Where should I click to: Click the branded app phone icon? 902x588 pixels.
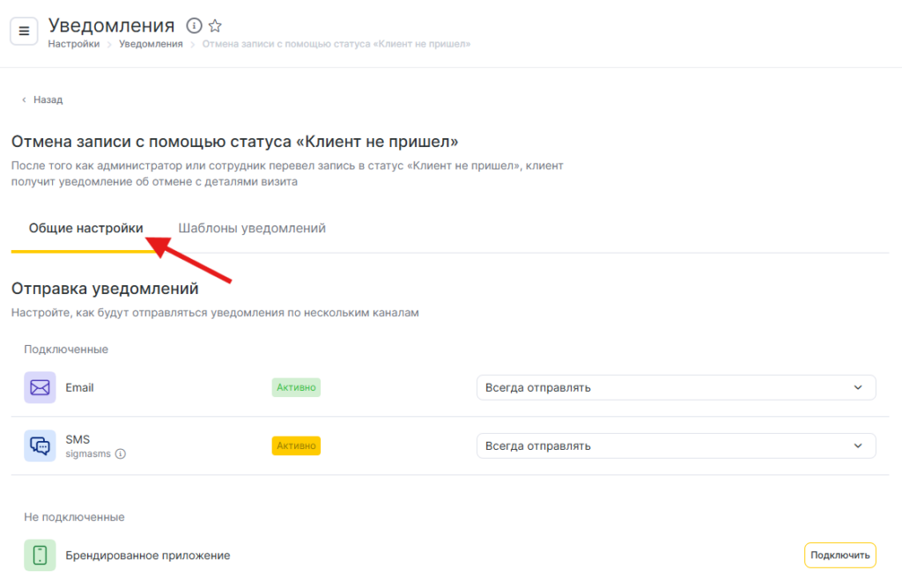pyautogui.click(x=40, y=555)
